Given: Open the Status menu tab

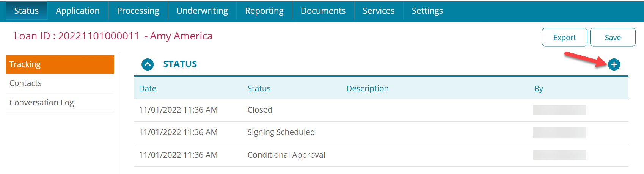Looking at the screenshot, I should tap(26, 11).
